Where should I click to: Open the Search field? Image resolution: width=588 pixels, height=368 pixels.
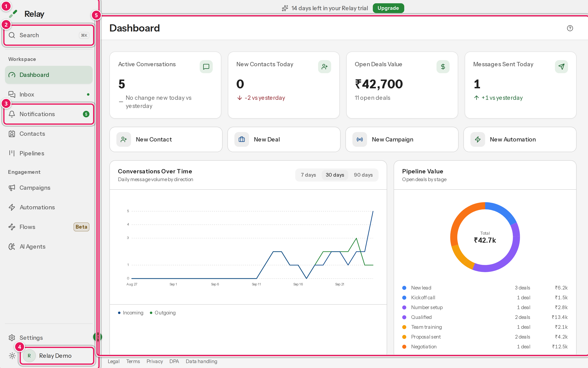pos(49,35)
